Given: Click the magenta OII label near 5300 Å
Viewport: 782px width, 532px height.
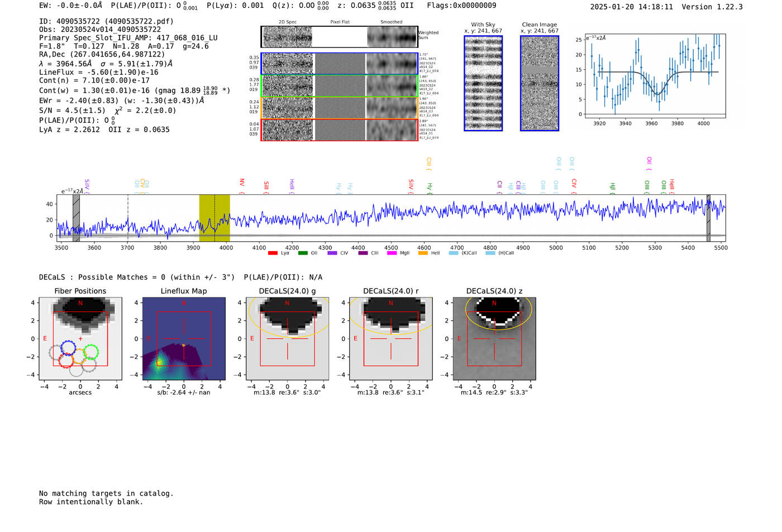Looking at the screenshot, I should point(649,162).
